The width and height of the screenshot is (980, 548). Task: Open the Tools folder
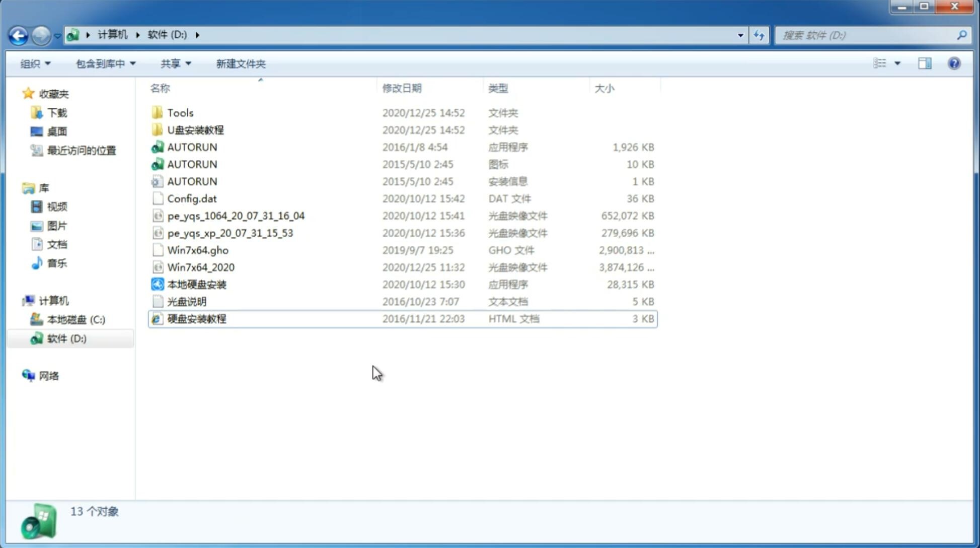[x=180, y=112]
